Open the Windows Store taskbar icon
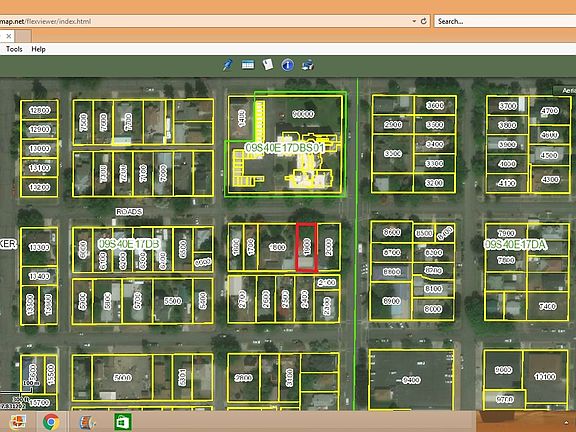The height and width of the screenshot is (432, 576). tap(123, 422)
